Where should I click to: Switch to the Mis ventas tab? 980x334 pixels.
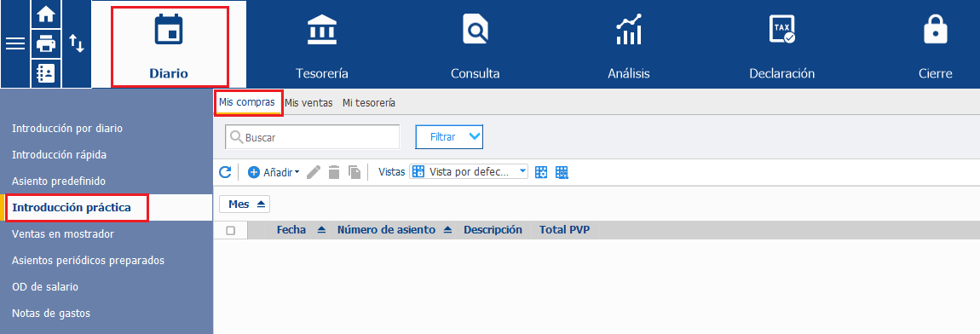click(x=308, y=103)
